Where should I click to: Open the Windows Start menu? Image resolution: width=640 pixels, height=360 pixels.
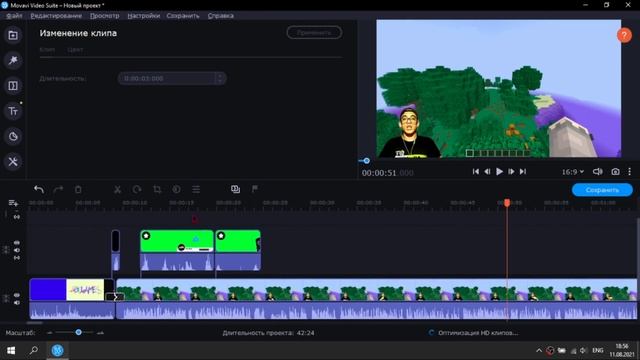coord(11,350)
